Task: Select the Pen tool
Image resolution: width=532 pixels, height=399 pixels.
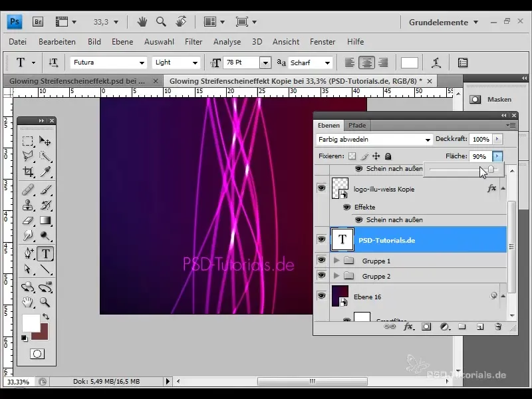Action: tap(28, 253)
